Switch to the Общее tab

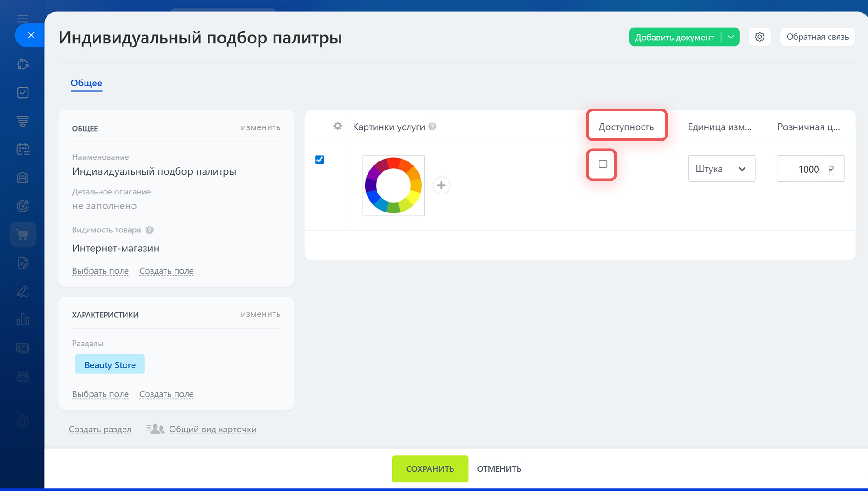tap(86, 83)
